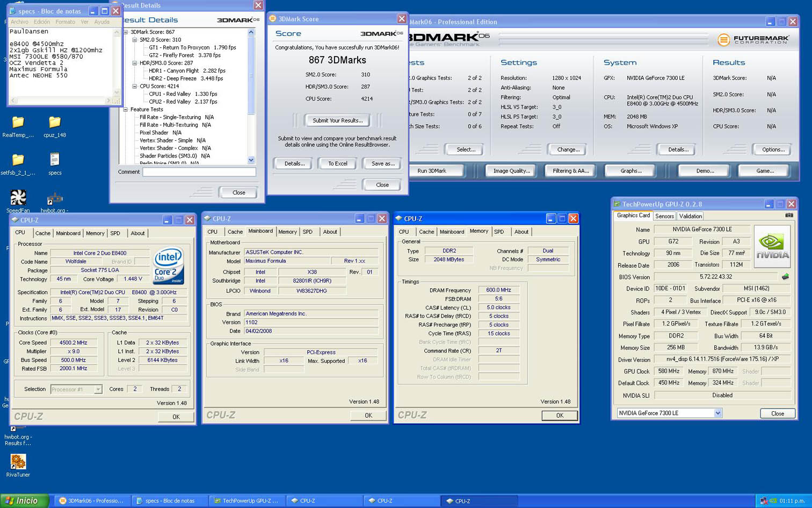Image resolution: width=812 pixels, height=508 pixels.
Task: Collapse the SM2.0 Score tree node
Action: pos(135,40)
